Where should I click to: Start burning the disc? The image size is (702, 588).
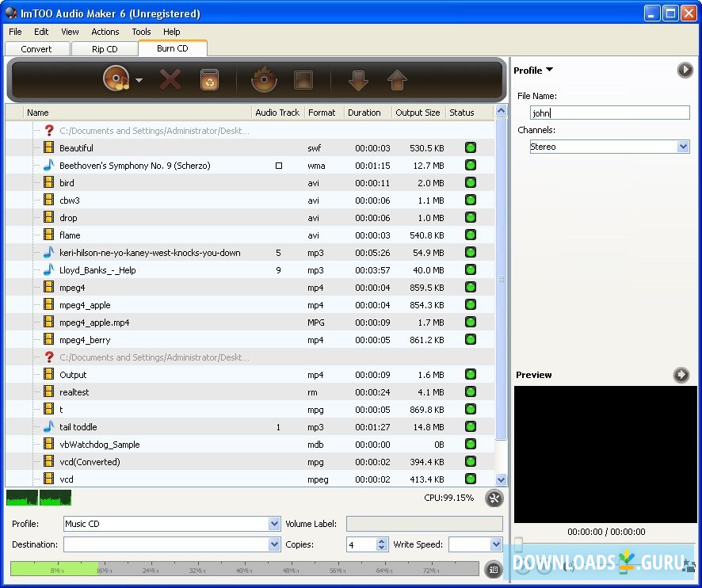(x=264, y=79)
